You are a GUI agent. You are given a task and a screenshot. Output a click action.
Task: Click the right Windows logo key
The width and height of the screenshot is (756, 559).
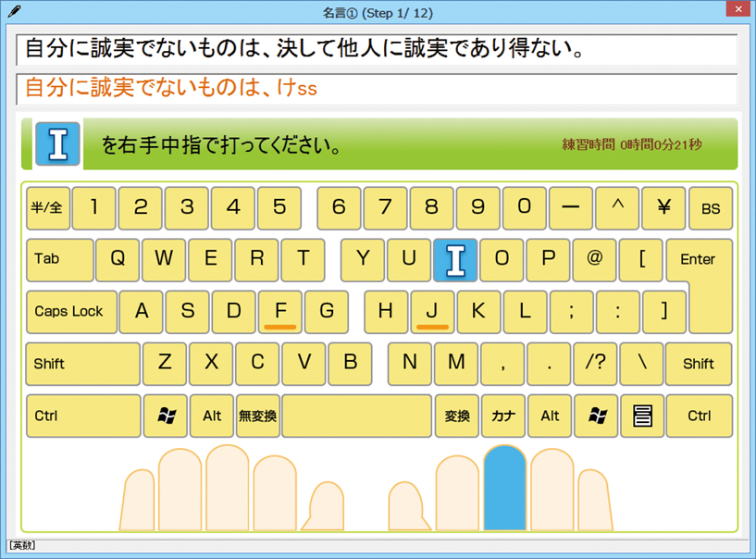click(596, 416)
